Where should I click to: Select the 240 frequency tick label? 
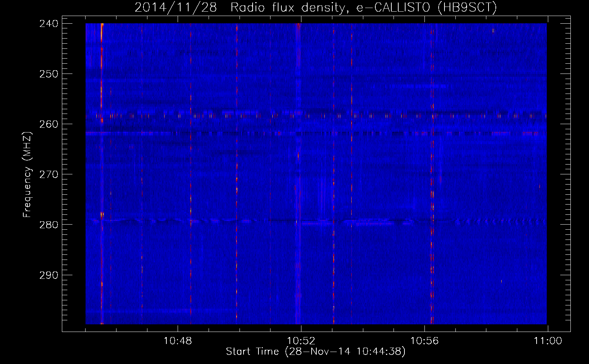(x=49, y=23)
